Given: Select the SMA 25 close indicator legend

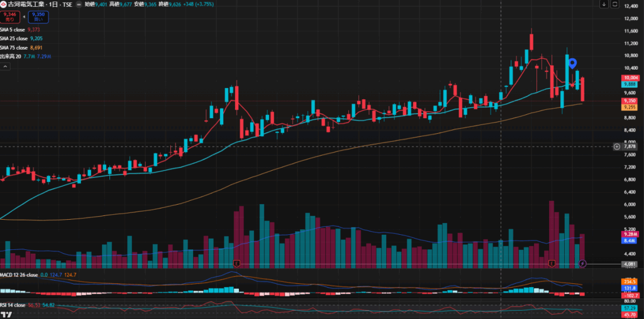Looking at the screenshot, I should [x=14, y=38].
